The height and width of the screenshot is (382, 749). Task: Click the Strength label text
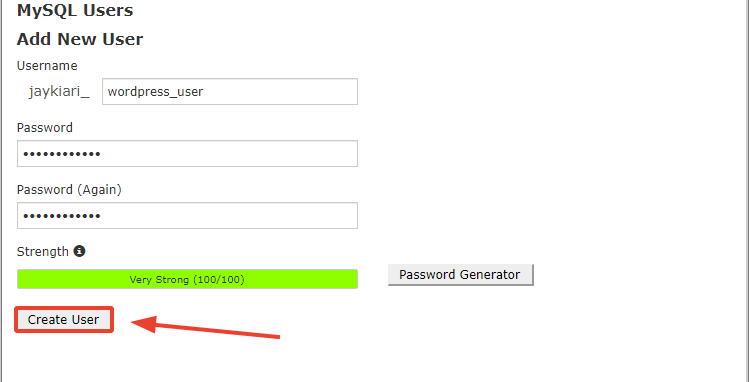point(43,252)
